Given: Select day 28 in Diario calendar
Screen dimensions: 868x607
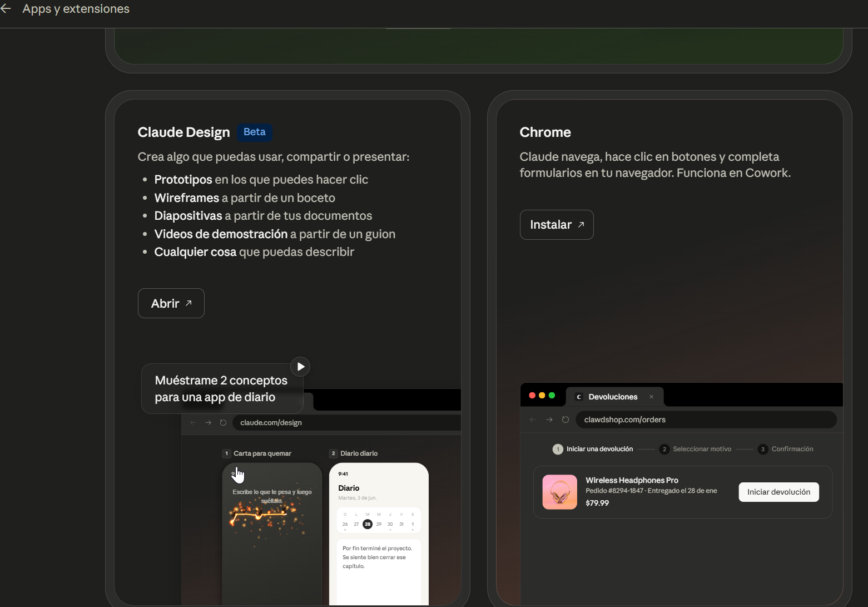Looking at the screenshot, I should pos(368,524).
